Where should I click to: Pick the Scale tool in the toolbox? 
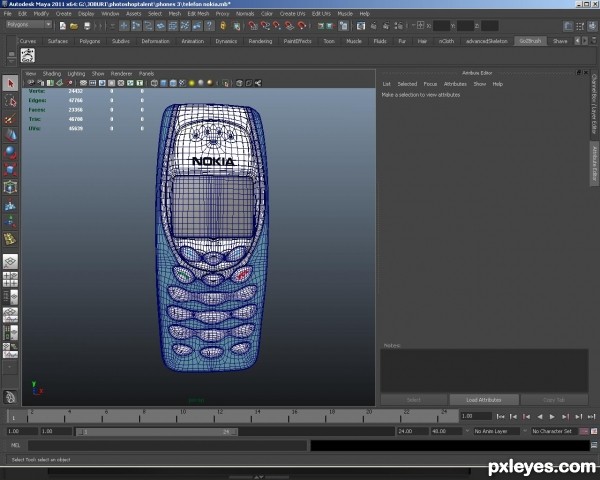coord(10,170)
